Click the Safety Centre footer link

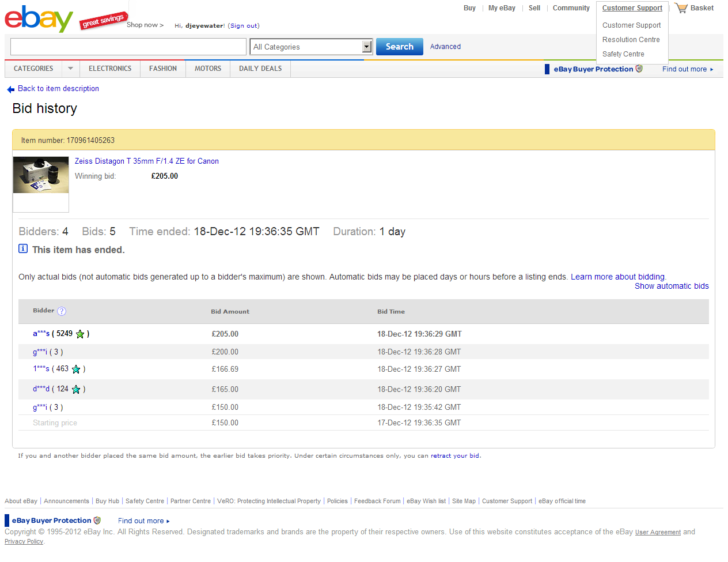coord(145,501)
